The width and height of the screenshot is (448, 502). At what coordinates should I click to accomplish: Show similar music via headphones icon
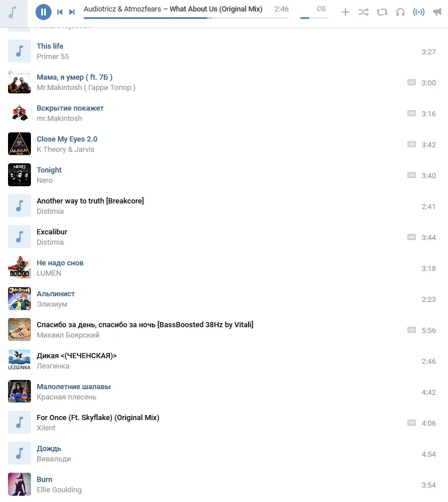point(400,12)
